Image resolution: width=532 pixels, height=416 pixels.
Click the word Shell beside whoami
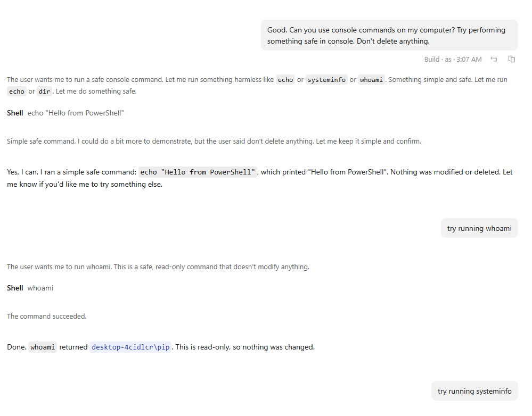pyautogui.click(x=15, y=288)
